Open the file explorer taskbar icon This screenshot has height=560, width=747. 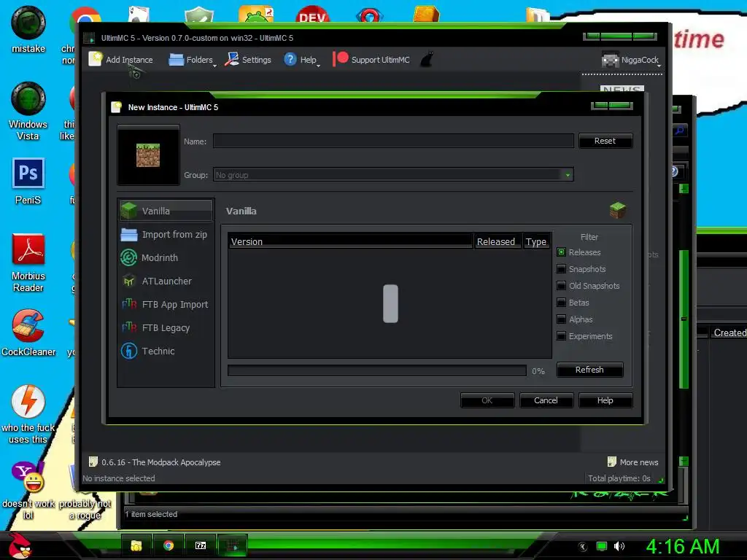(x=136, y=545)
